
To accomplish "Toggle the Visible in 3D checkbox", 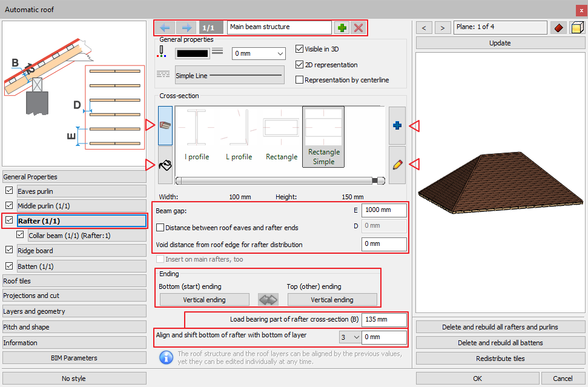I will 299,49.
